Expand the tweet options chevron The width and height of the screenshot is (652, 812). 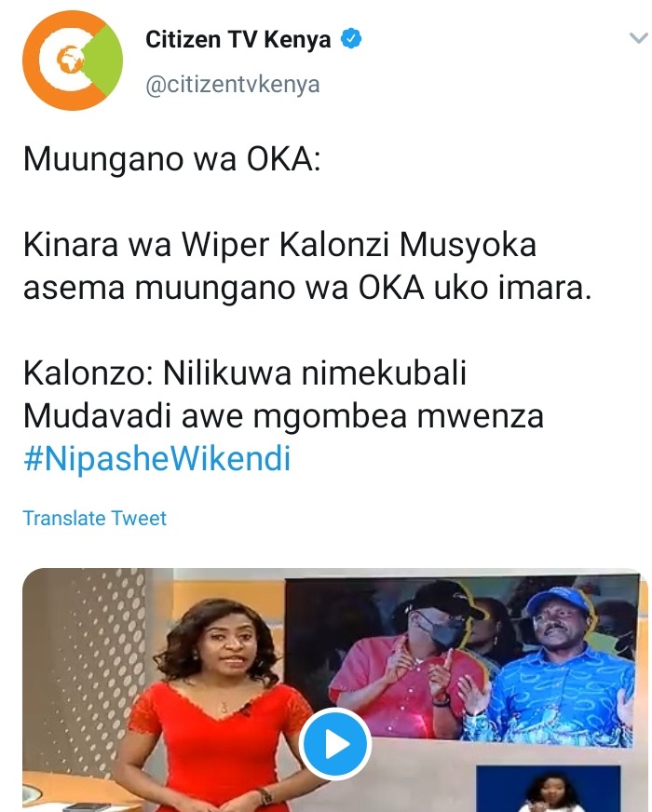[639, 38]
